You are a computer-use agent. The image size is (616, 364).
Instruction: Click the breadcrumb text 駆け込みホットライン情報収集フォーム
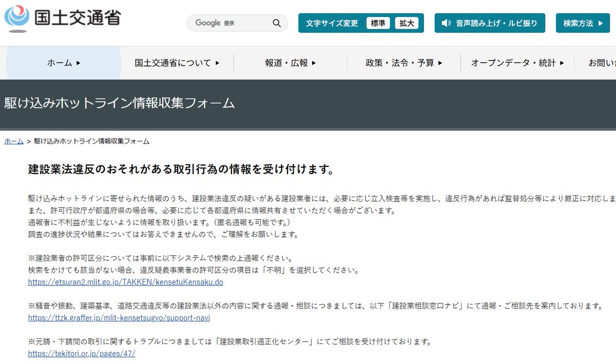click(92, 141)
